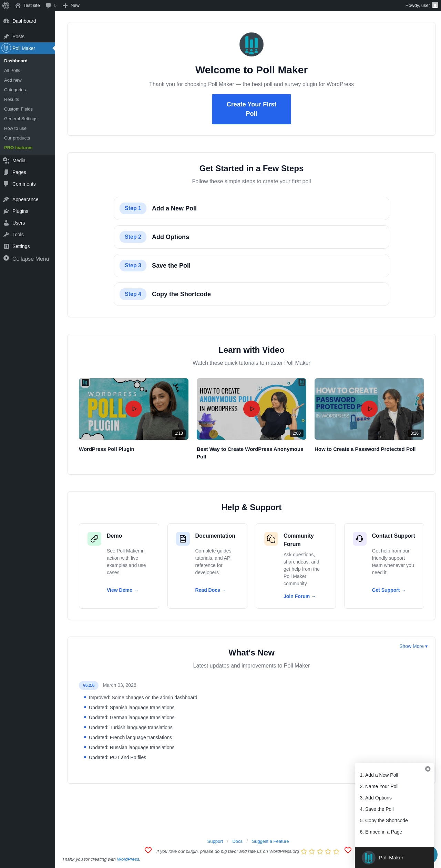441x868 pixels.
Task: Expand Step 1 Add a New Poll
Action: pyautogui.click(x=252, y=208)
